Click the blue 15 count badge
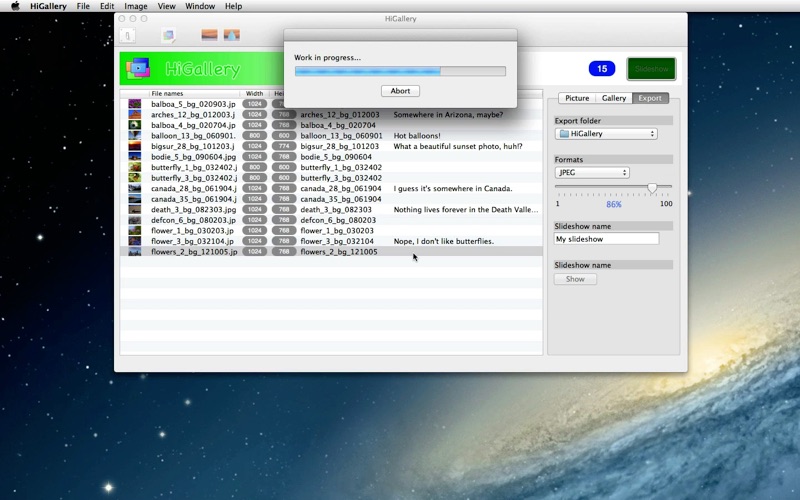Screen dimensions: 800x500 (601, 69)
